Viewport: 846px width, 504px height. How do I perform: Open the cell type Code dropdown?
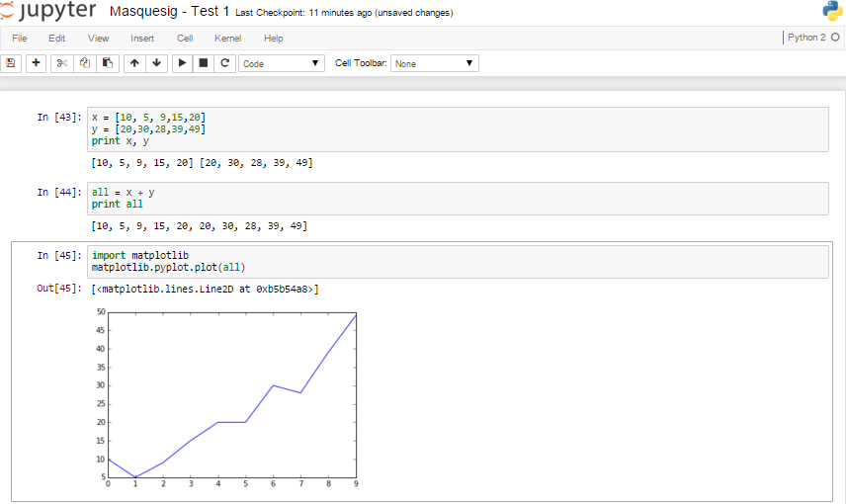(x=282, y=63)
